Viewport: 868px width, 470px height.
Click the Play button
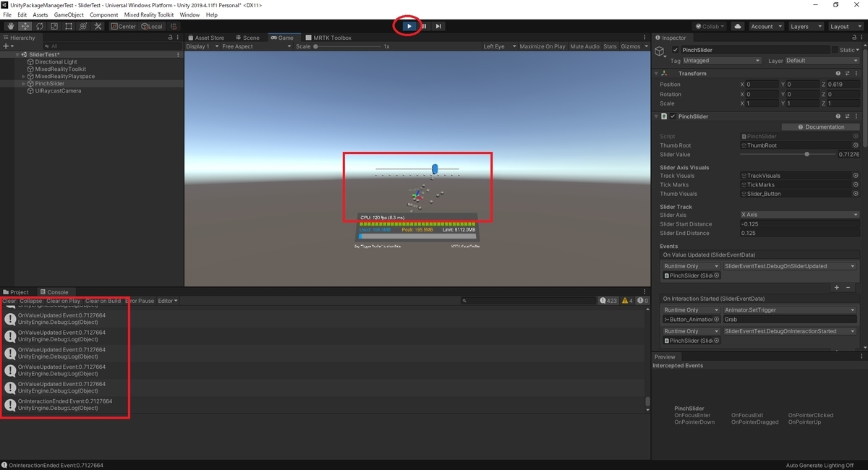(409, 27)
